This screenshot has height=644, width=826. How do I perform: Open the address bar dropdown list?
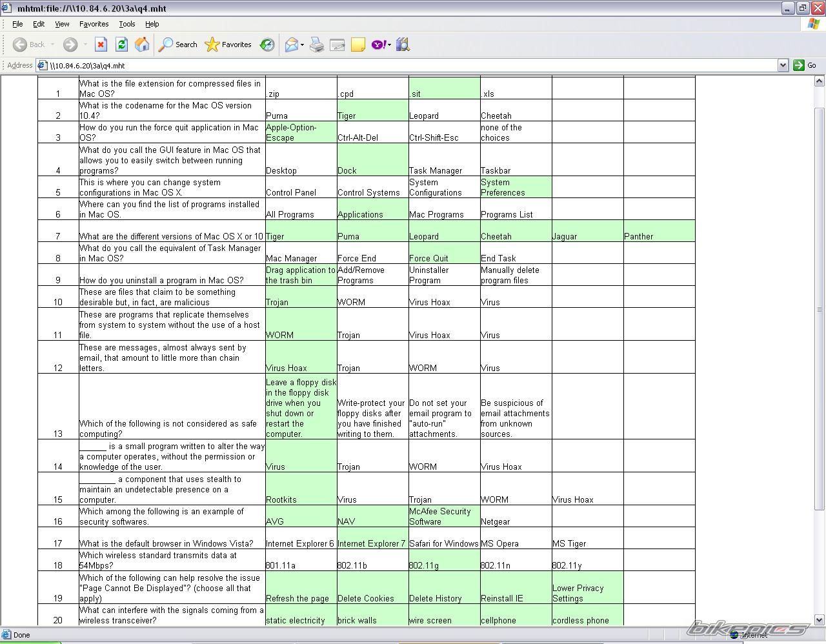(783, 65)
